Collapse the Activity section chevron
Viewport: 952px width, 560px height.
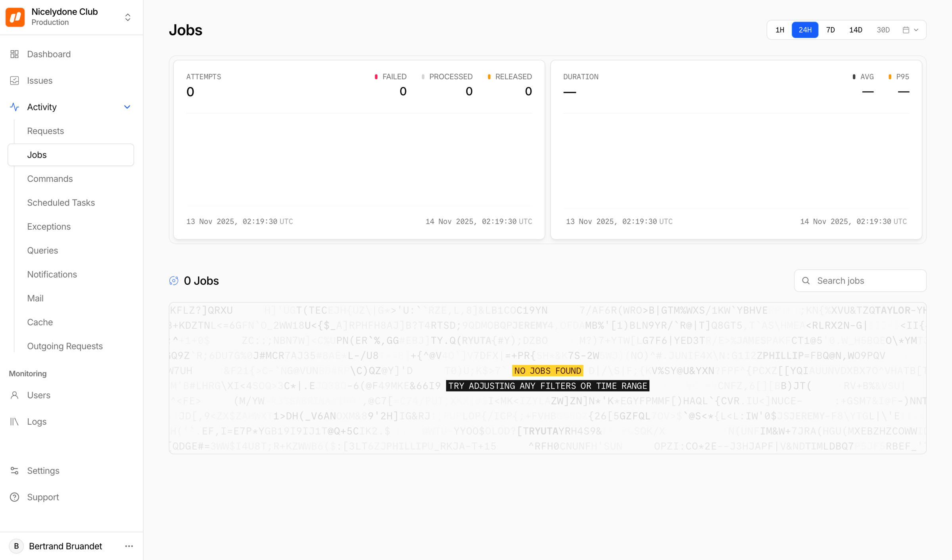(x=127, y=107)
